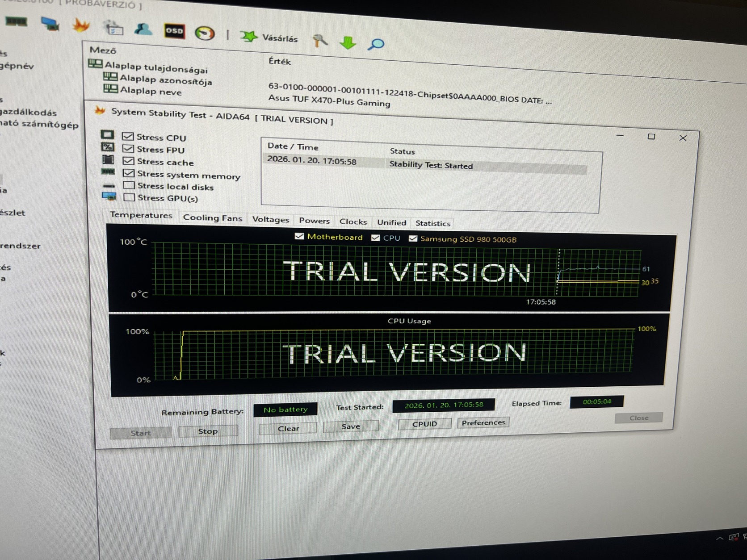
Task: Click the green download arrow icon
Action: [x=348, y=43]
